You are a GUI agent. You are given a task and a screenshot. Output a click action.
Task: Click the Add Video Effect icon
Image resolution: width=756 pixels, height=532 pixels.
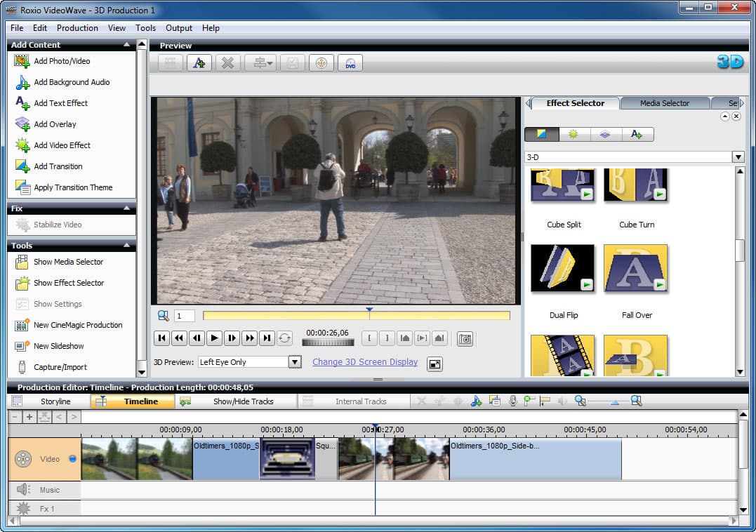22,145
